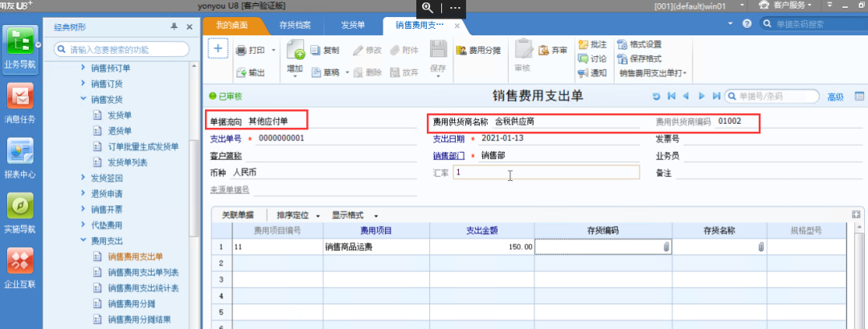Viewport: 868px width, 329px height.
Task: Click the 费用分摊 toolbar button
Action: (x=478, y=51)
